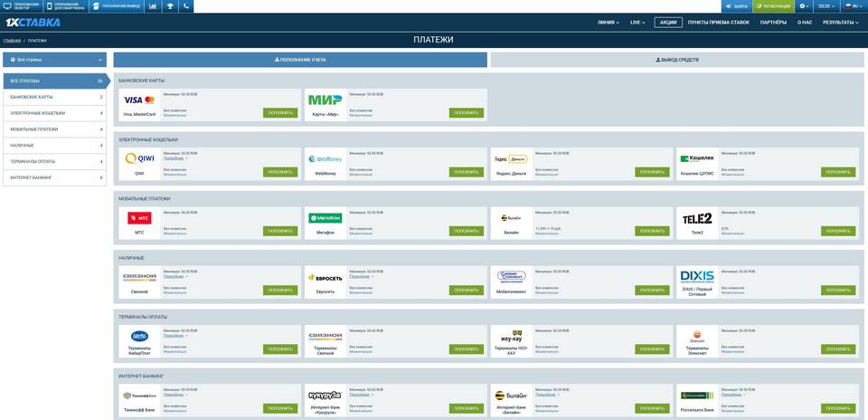Viewport: 868px width, 420px height.
Task: Open the 20:20 time dropdown
Action: coord(826,6)
